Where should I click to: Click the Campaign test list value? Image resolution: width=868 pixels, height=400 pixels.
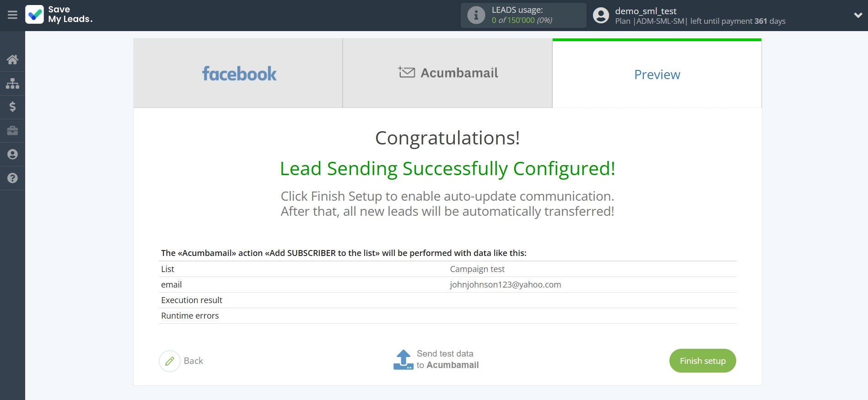point(477,269)
